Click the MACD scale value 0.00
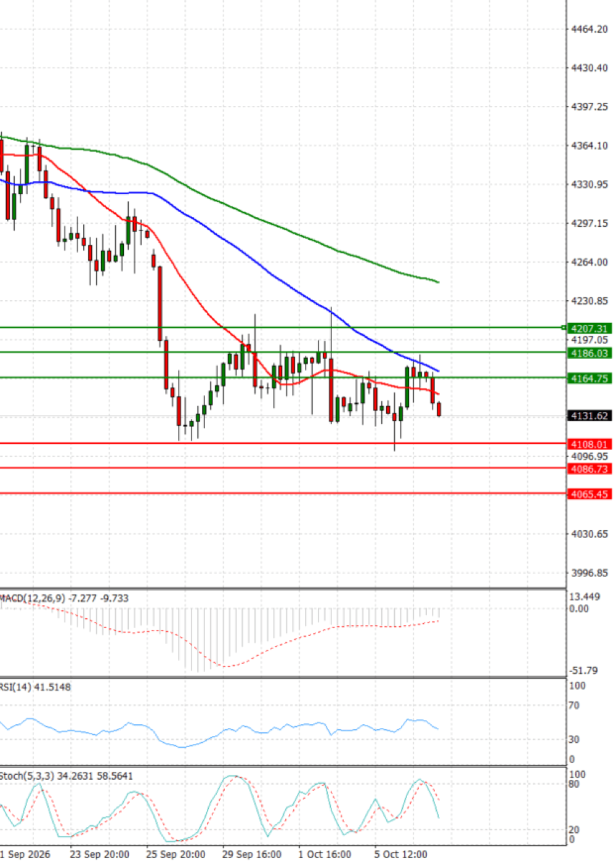The height and width of the screenshot is (863, 616). (x=579, y=608)
